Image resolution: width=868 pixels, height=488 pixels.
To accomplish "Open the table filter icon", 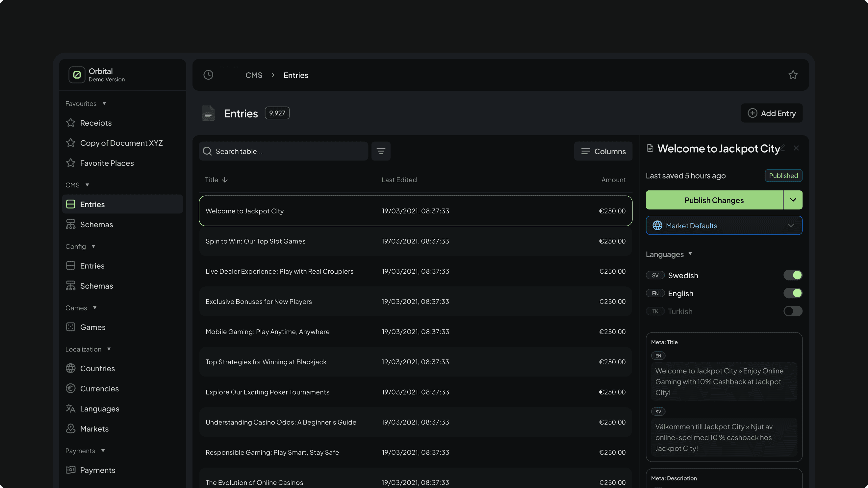I will [381, 151].
